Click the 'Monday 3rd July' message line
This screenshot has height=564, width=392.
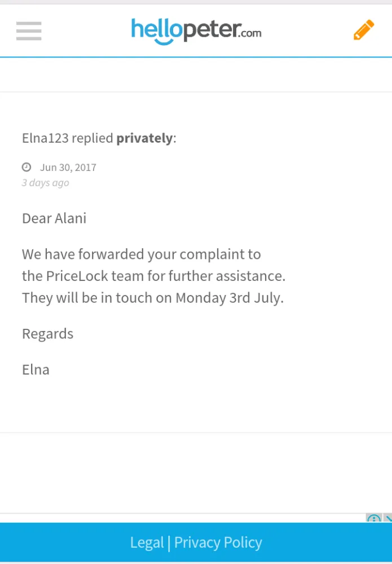pyautogui.click(x=152, y=298)
